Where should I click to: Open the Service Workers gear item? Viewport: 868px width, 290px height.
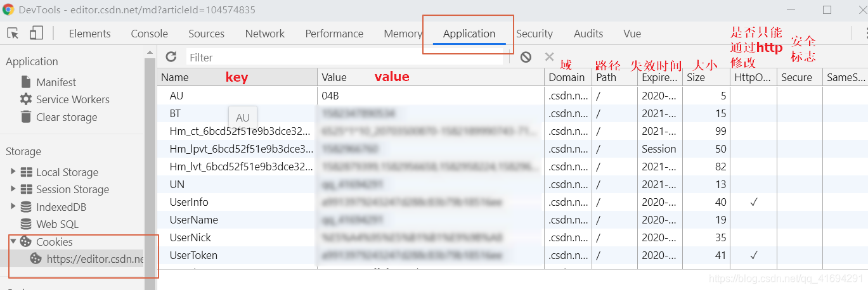pyautogui.click(x=72, y=99)
